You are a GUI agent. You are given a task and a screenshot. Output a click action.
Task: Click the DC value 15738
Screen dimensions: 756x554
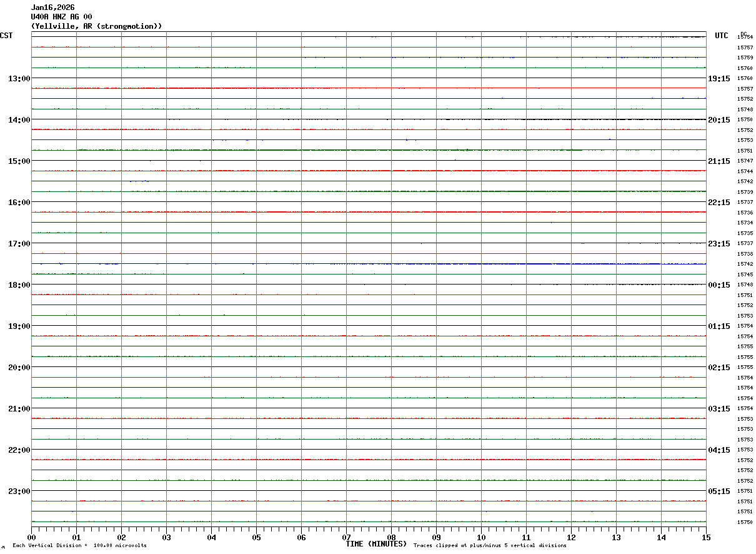click(745, 254)
